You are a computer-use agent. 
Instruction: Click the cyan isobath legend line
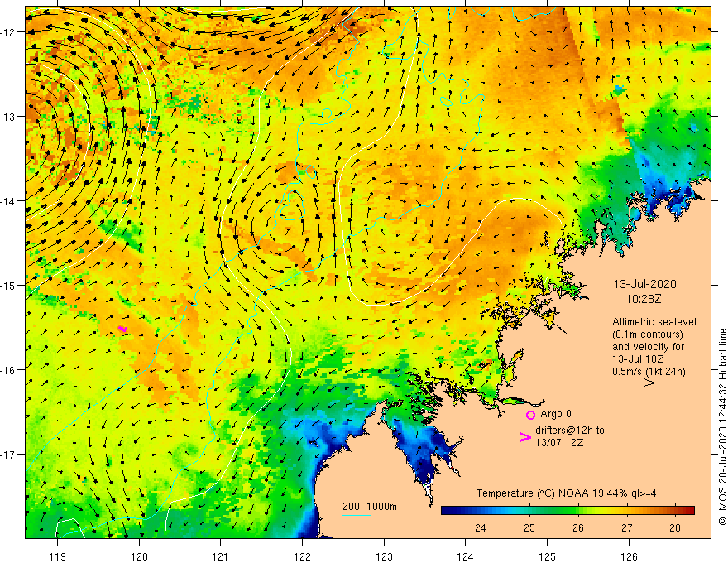pyautogui.click(x=356, y=515)
